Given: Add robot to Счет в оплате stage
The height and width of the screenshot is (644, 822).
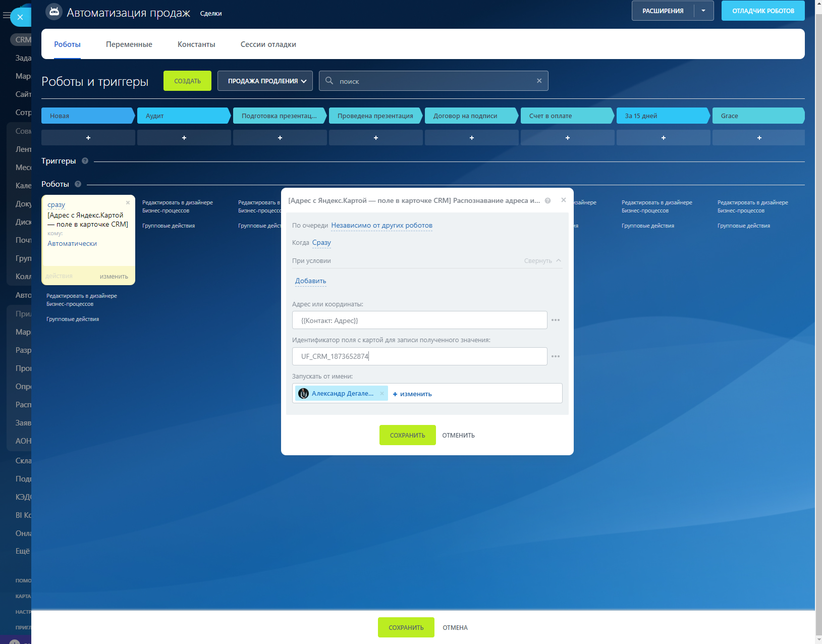Looking at the screenshot, I should tap(568, 138).
